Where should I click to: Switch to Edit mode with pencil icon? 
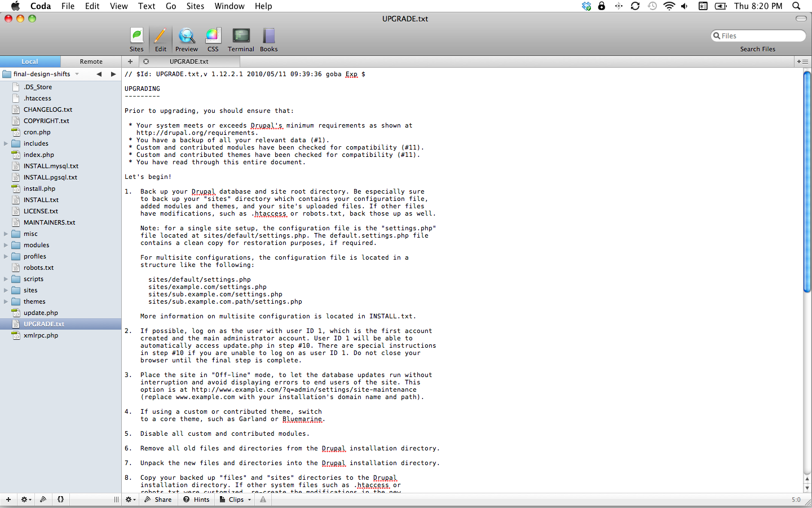(x=161, y=40)
